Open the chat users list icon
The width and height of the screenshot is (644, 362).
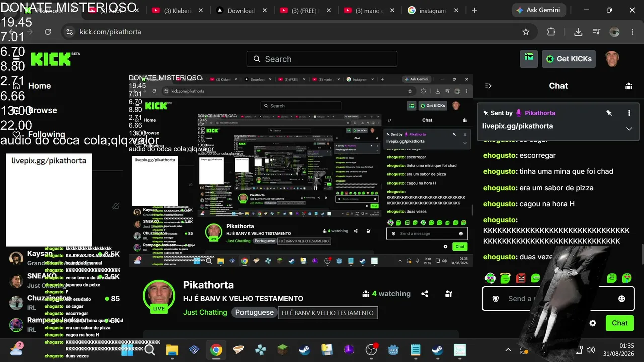pos(629,86)
